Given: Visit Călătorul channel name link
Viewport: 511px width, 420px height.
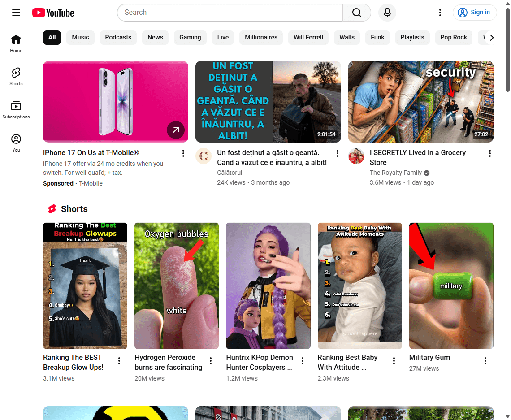Looking at the screenshot, I should [x=230, y=173].
